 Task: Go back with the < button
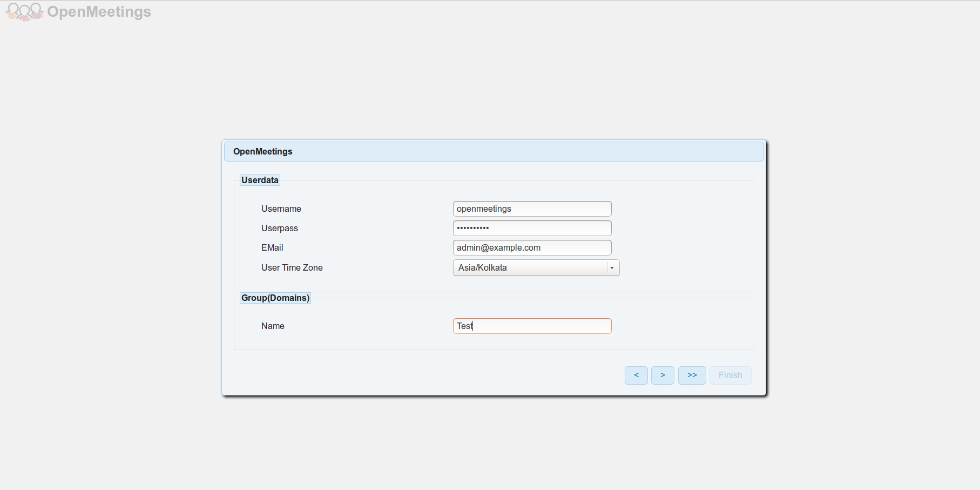coord(636,375)
